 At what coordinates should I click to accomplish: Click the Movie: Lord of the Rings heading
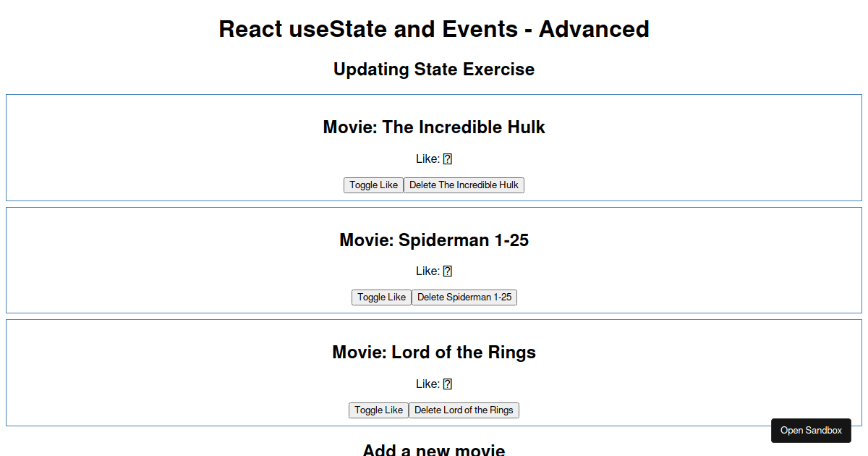pos(434,352)
